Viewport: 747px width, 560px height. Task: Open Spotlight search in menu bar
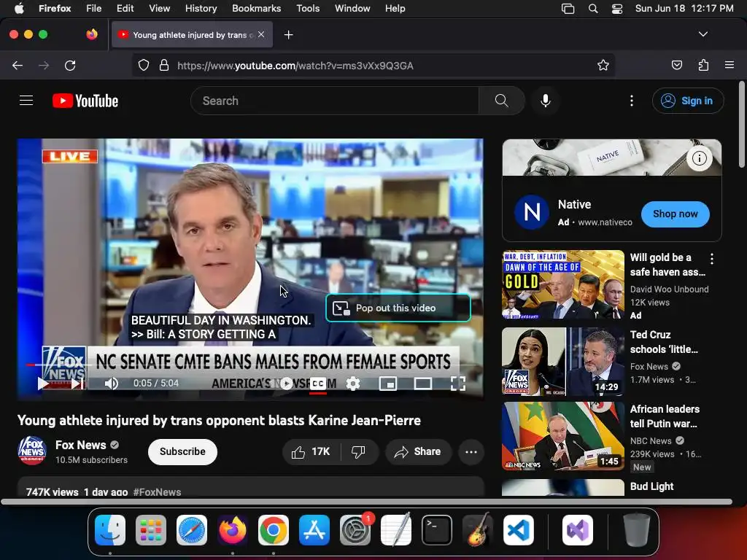592,9
